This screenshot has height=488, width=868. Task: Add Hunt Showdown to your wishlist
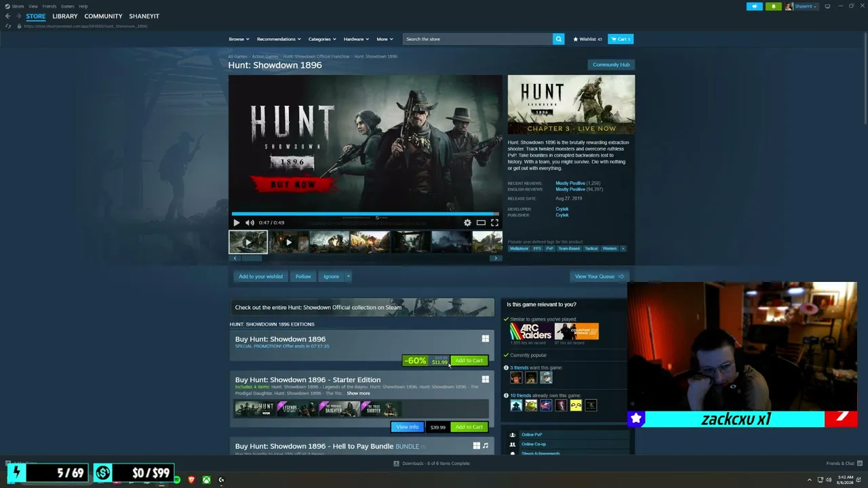[260, 277]
